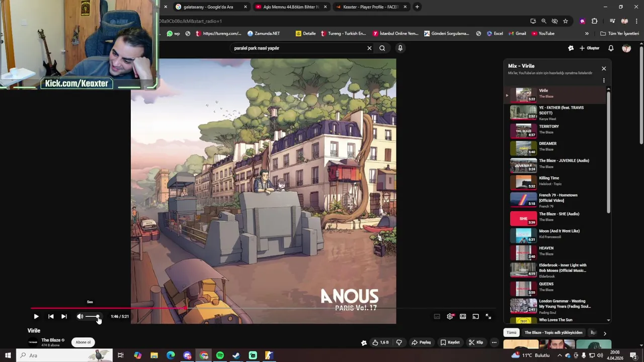The height and width of the screenshot is (362, 644).
Task: Select the Tümü filter chip
Action: pos(511,333)
